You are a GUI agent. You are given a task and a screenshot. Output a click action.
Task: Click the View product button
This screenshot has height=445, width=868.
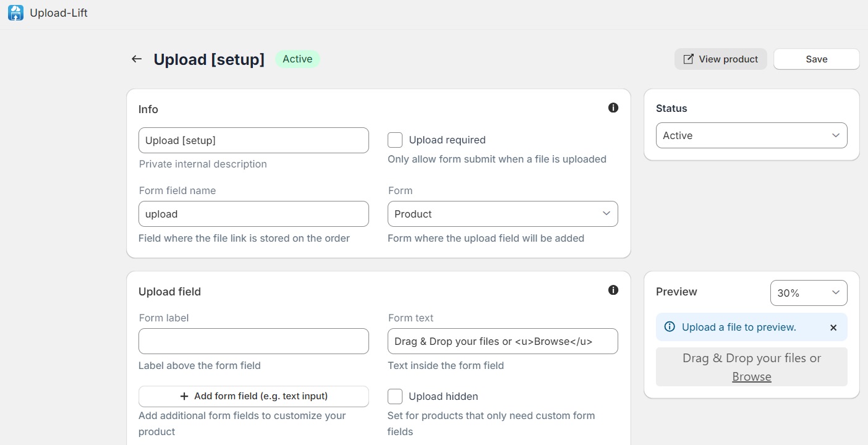(x=720, y=59)
